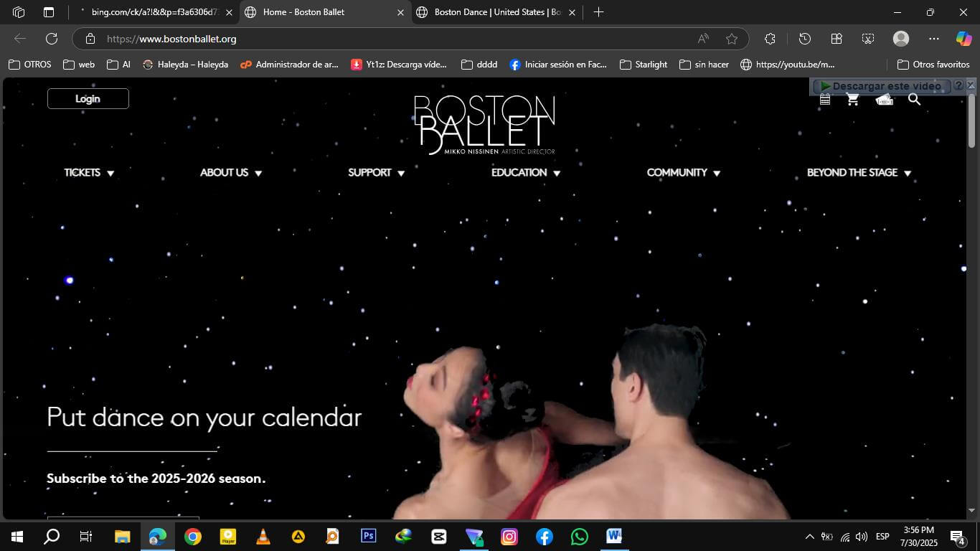
Task: Click the Login button
Action: tap(88, 99)
